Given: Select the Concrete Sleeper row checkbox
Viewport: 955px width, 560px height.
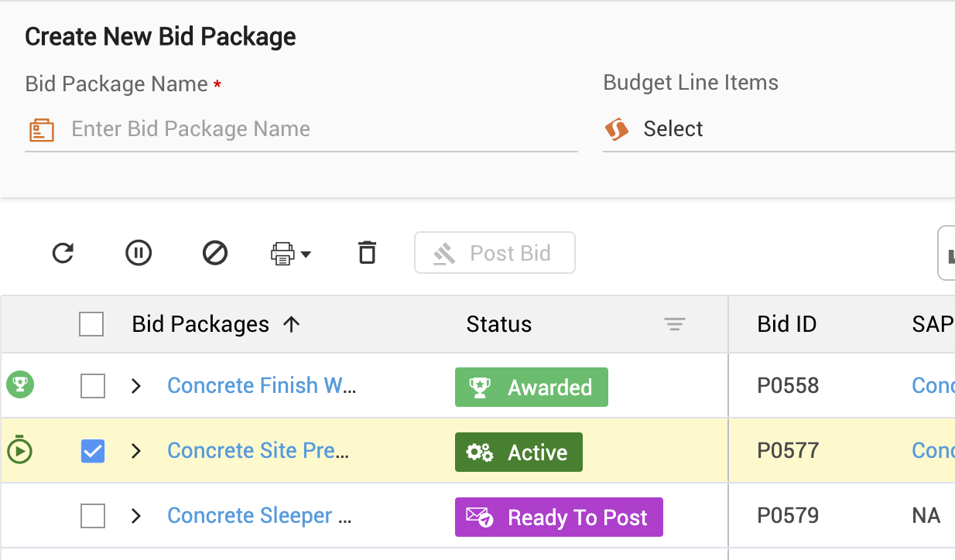Looking at the screenshot, I should pyautogui.click(x=93, y=516).
